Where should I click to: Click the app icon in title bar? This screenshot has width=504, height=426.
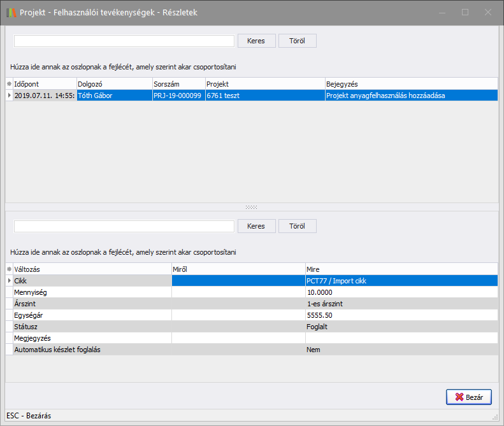(x=11, y=13)
